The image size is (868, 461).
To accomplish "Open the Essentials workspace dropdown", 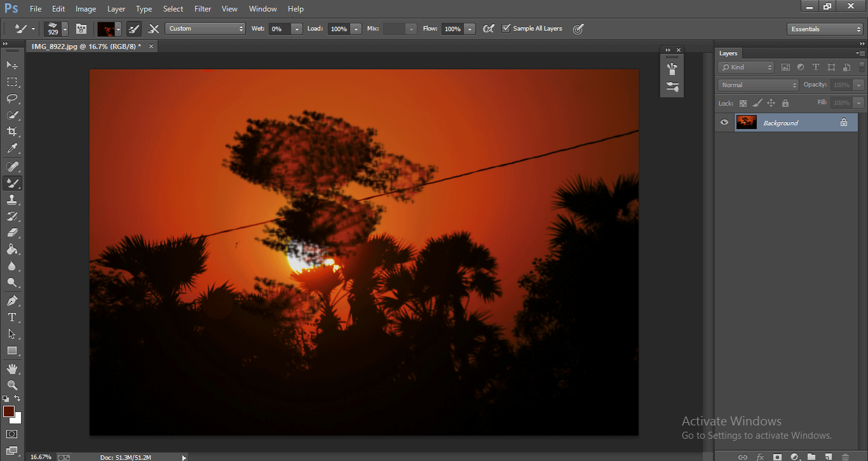I will [824, 29].
